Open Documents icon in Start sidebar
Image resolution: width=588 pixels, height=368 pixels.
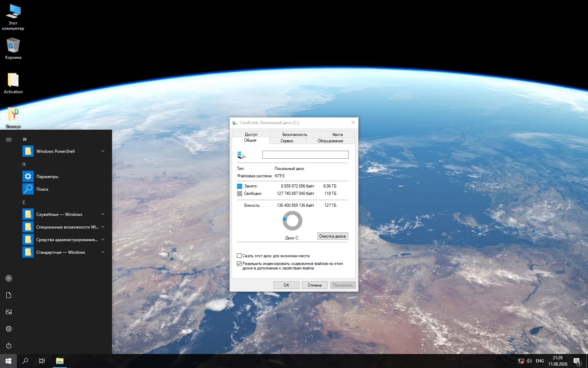9,295
